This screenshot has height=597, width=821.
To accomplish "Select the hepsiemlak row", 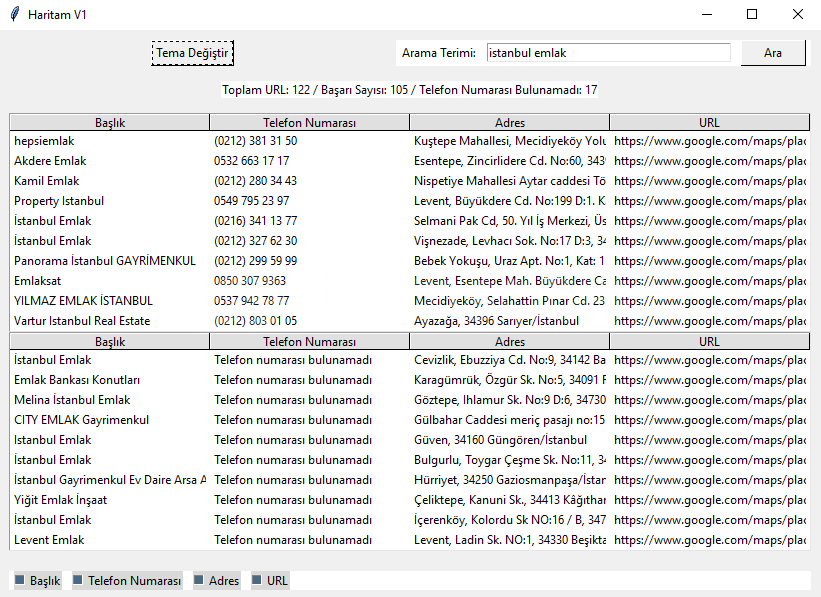I will click(409, 141).
